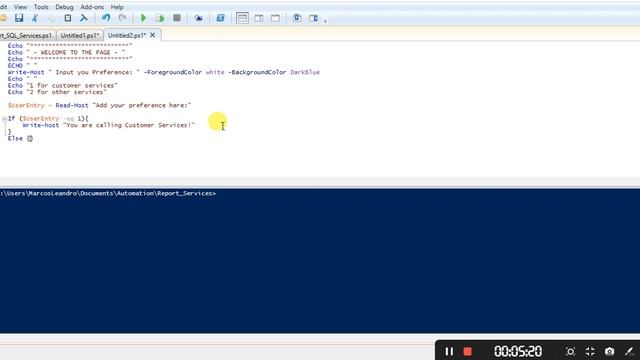Click the Write-Host 'Input you Preference' line
The height and width of the screenshot is (360, 640).
click(x=164, y=72)
